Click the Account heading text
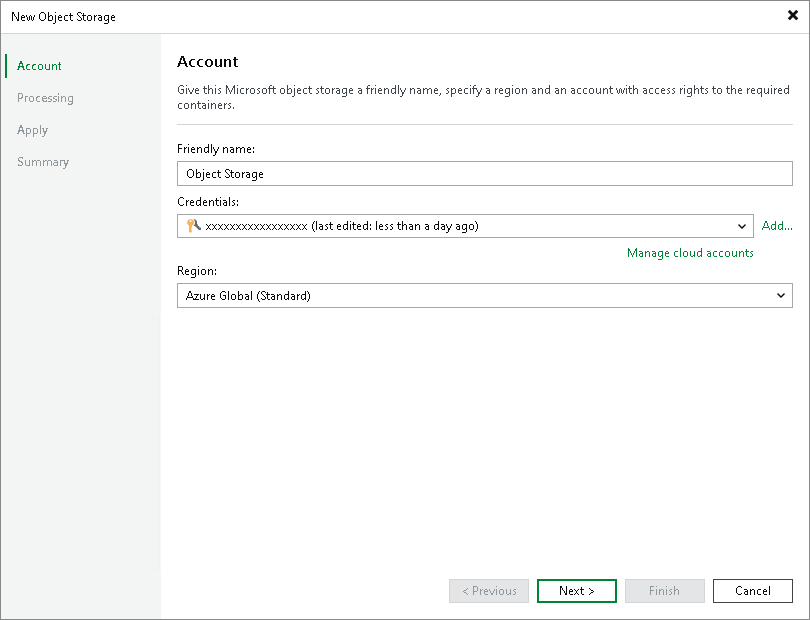The image size is (810, 620). [208, 61]
